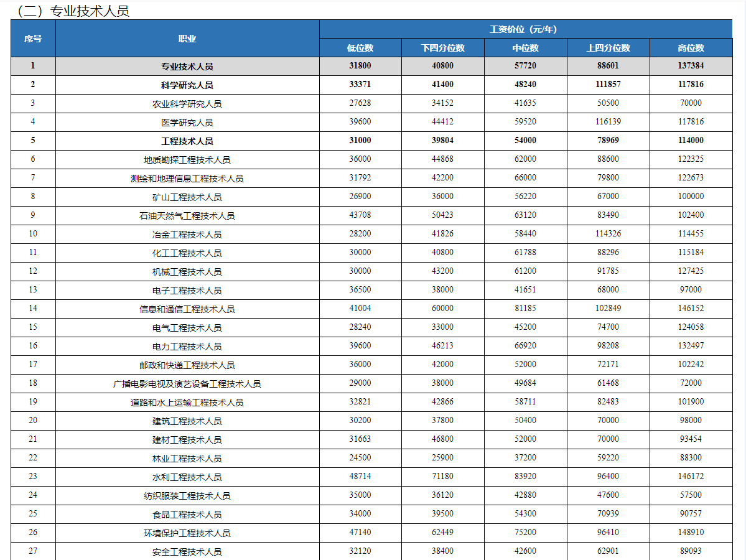Screen dimensions: 746x560
Task: Click the high value 137384
Action: click(691, 66)
